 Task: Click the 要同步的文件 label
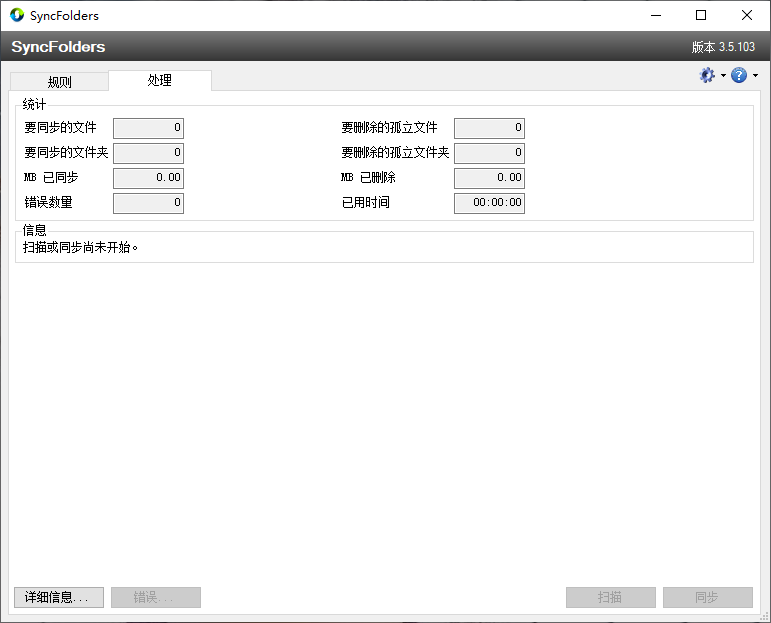(x=60, y=127)
